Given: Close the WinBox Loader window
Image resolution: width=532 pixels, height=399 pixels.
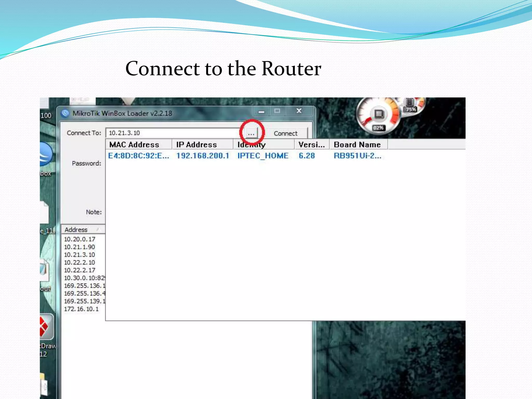Looking at the screenshot, I should [x=299, y=111].
